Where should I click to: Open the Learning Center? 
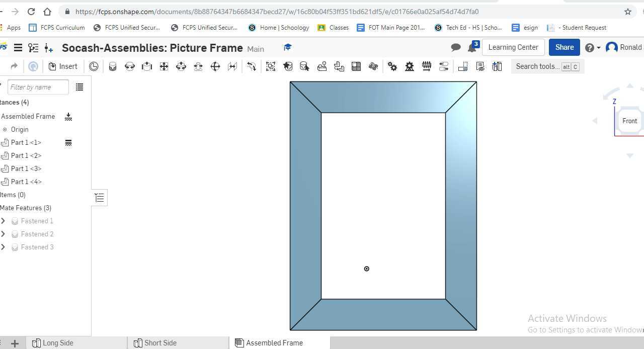coord(513,47)
